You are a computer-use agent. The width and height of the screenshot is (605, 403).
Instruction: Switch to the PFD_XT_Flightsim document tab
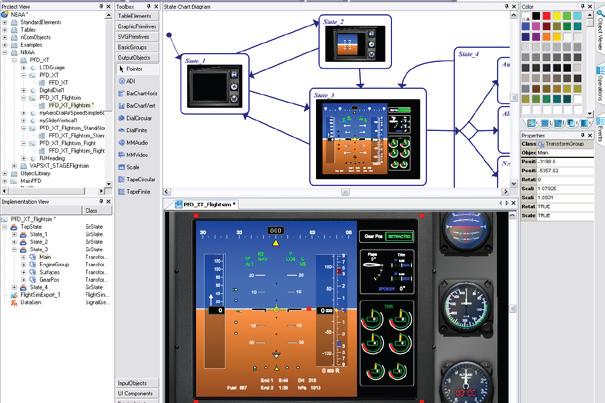coord(201,203)
